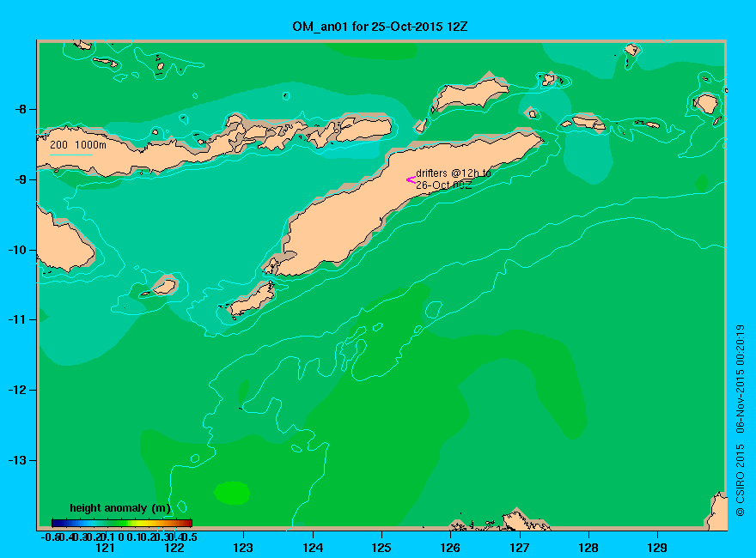The image size is (756, 558).
Task: Click the longitude label 124
Action: pyautogui.click(x=313, y=548)
